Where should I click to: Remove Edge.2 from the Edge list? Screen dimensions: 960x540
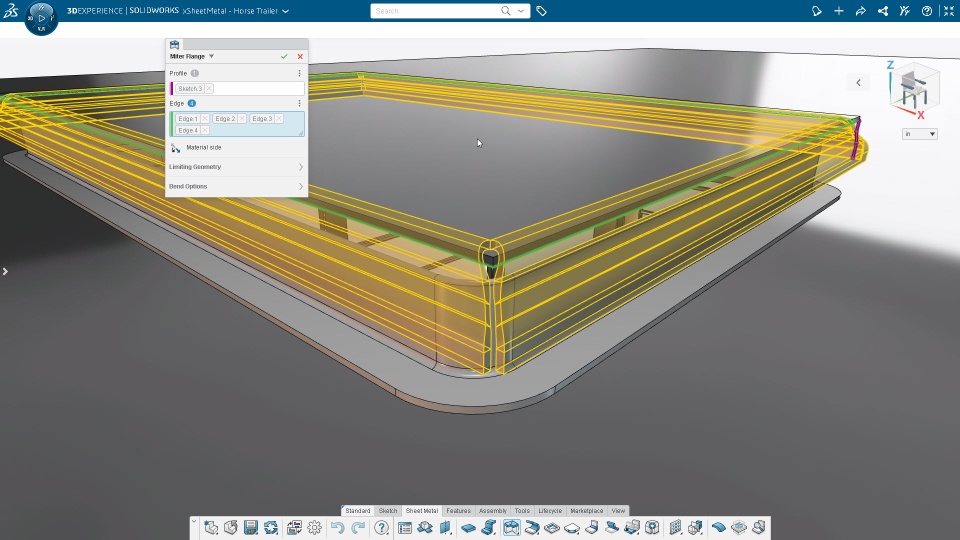tap(242, 119)
